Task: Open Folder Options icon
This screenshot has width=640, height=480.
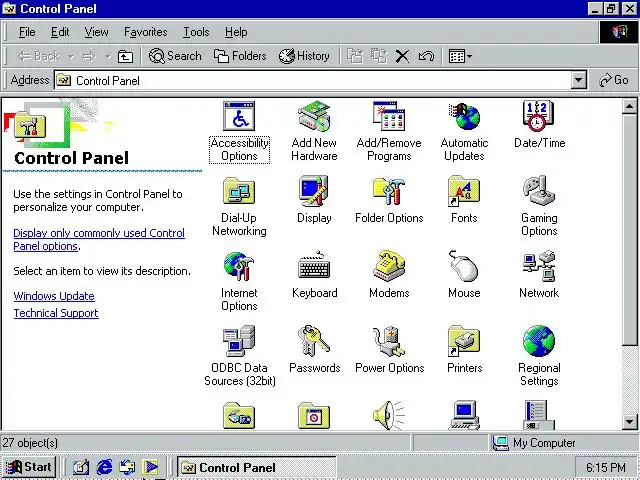Action: pyautogui.click(x=389, y=191)
